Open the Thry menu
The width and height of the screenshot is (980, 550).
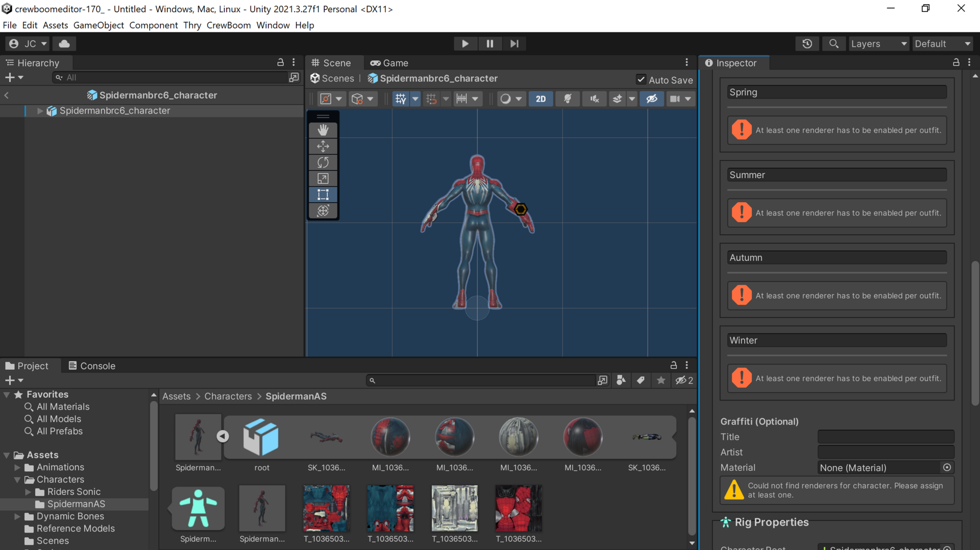[192, 25]
